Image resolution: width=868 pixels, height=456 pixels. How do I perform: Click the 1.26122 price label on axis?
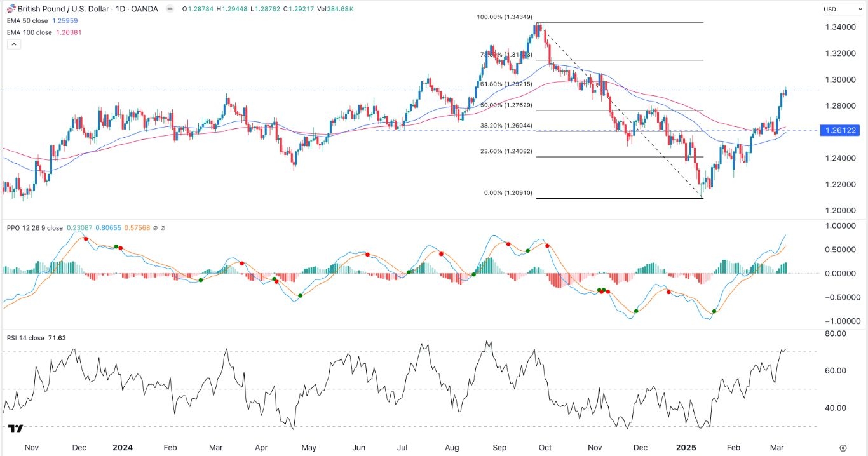[x=841, y=130]
